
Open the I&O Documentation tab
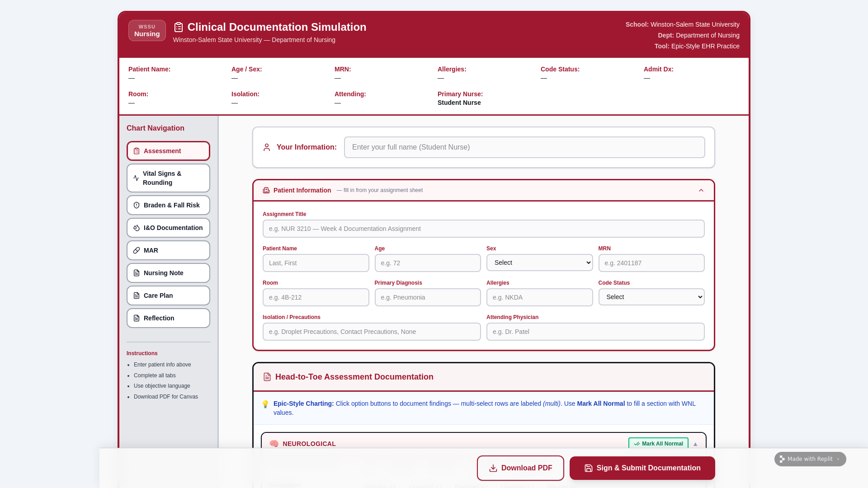click(168, 228)
